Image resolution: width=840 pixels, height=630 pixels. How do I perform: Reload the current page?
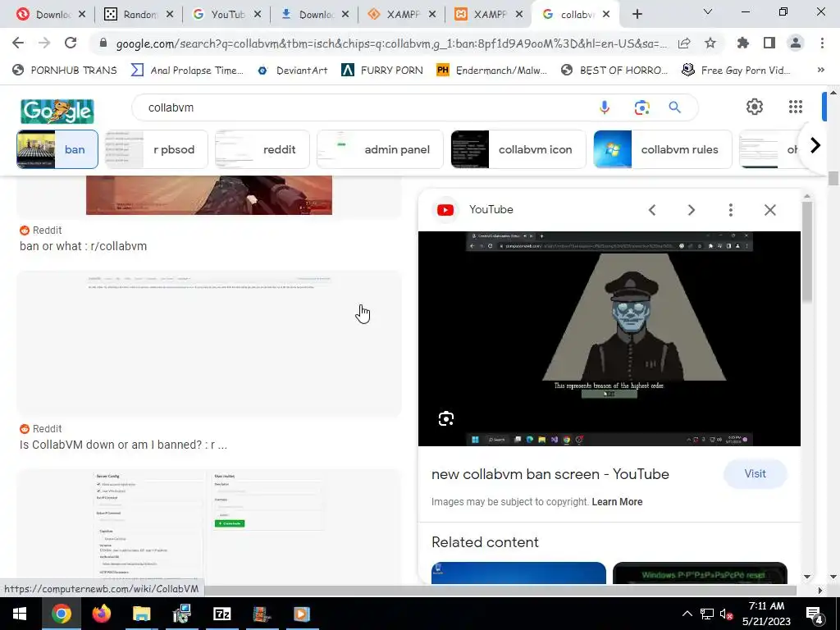[71, 43]
